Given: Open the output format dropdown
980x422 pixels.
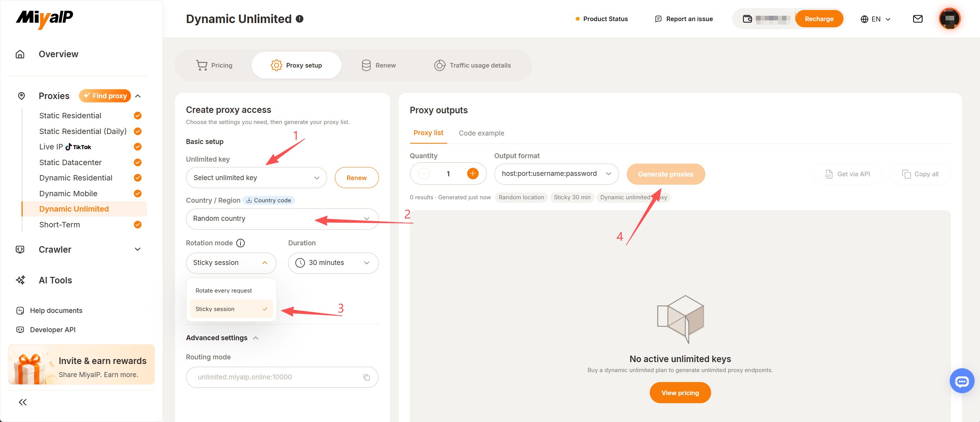Looking at the screenshot, I should pos(556,174).
